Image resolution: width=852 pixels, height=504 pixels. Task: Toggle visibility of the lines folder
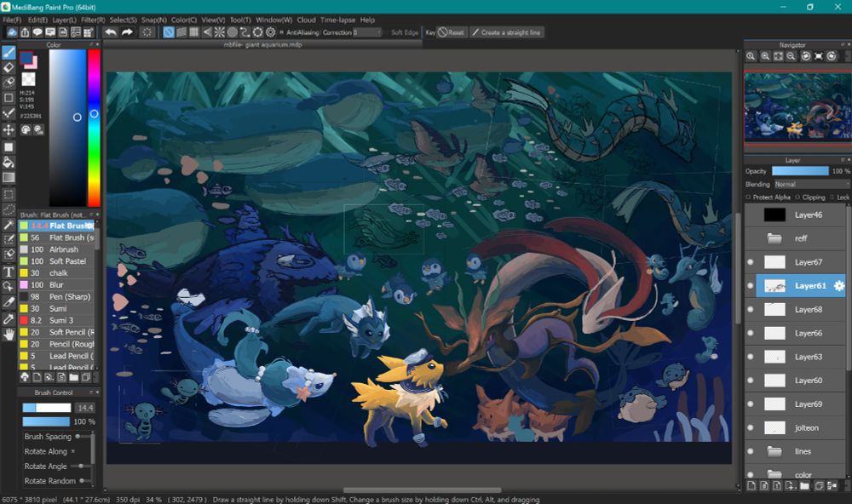pyautogui.click(x=751, y=451)
